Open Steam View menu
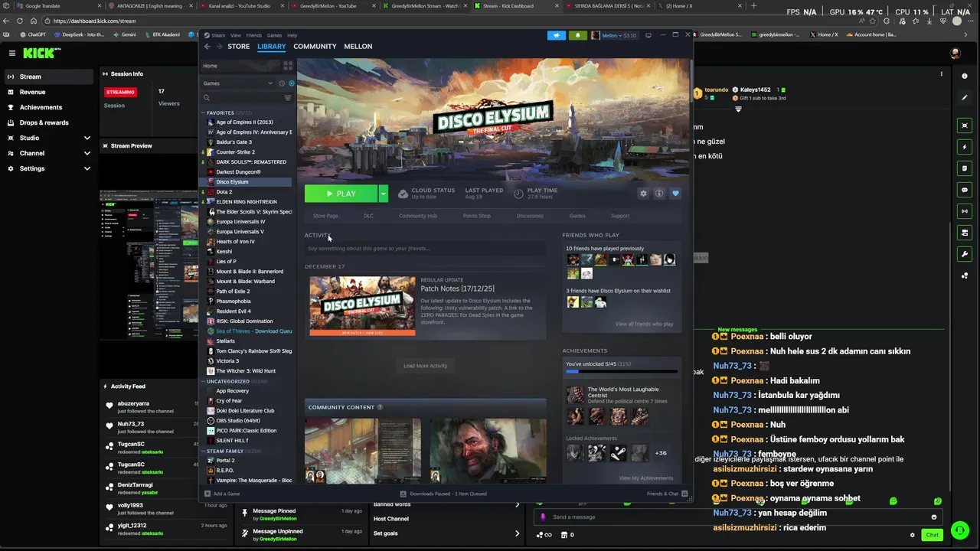Image resolution: width=980 pixels, height=551 pixels. coord(236,35)
